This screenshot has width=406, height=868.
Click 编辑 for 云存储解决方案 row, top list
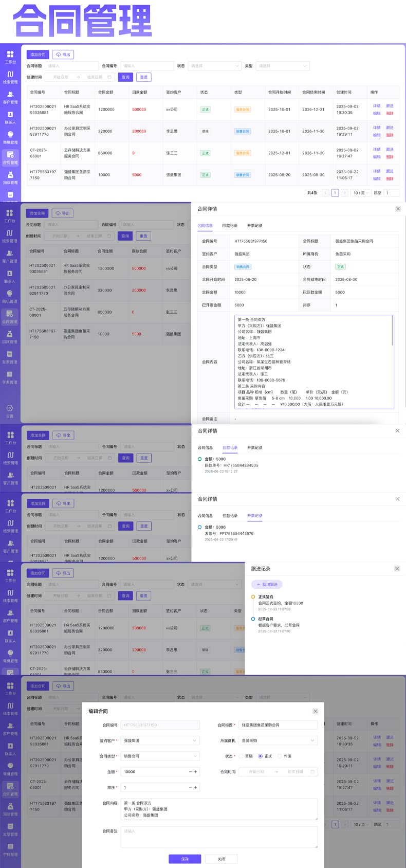tap(377, 157)
